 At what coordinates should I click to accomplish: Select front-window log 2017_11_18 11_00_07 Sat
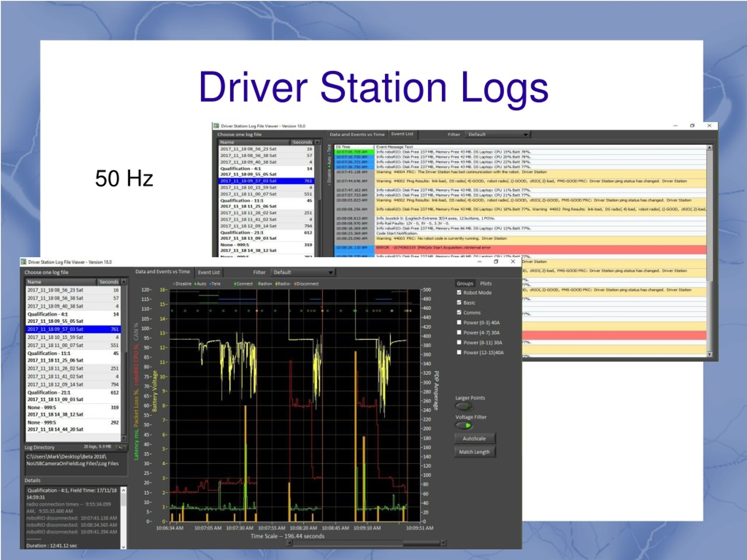pyautogui.click(x=73, y=345)
